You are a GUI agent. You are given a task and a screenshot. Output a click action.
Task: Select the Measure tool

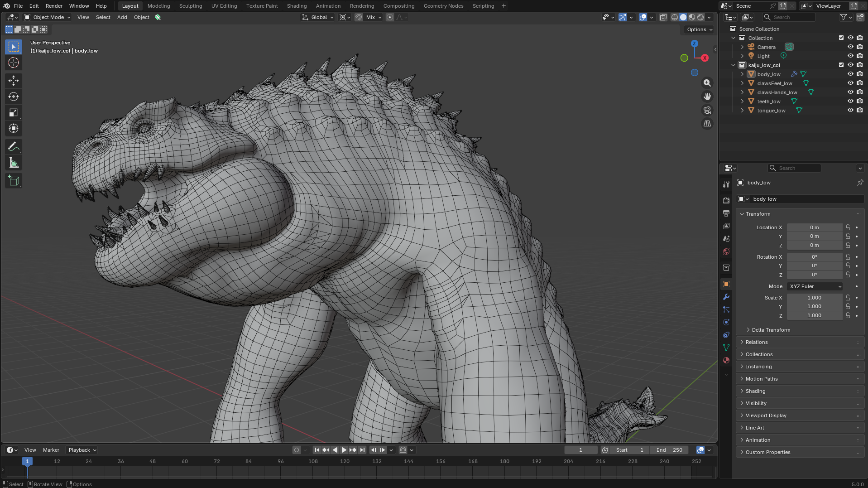[x=14, y=163]
